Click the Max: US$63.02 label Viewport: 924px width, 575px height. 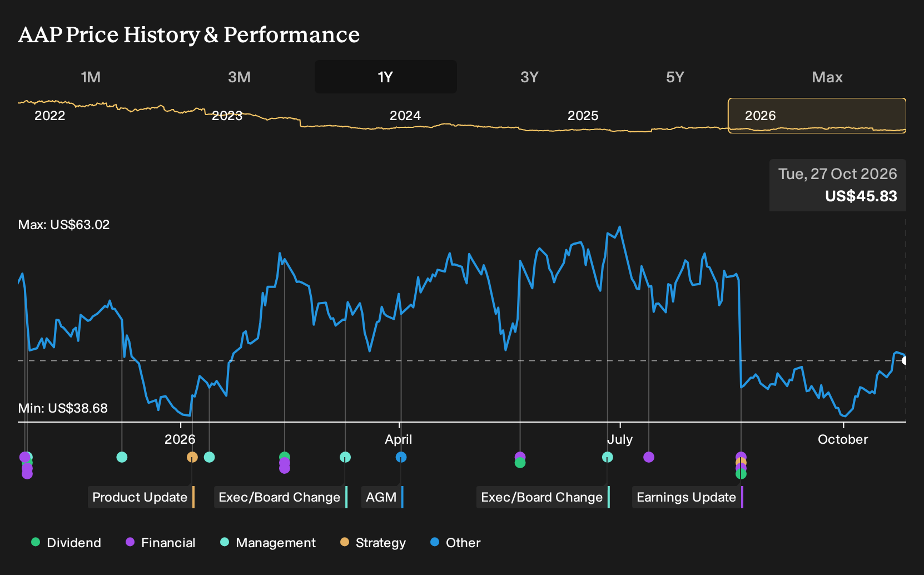point(64,225)
